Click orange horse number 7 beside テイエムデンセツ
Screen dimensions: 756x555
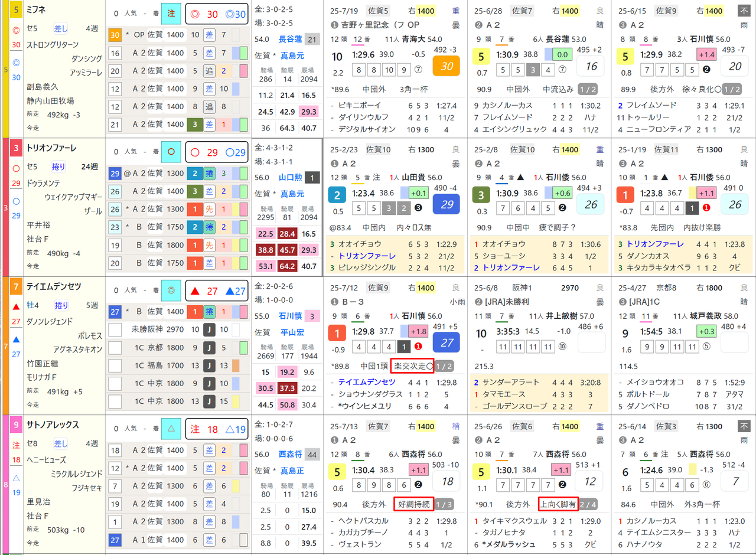[x=17, y=286]
